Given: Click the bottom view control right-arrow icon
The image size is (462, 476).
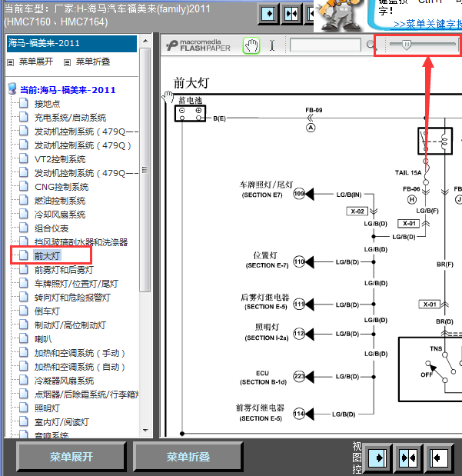Looking at the screenshot, I should (377, 458).
